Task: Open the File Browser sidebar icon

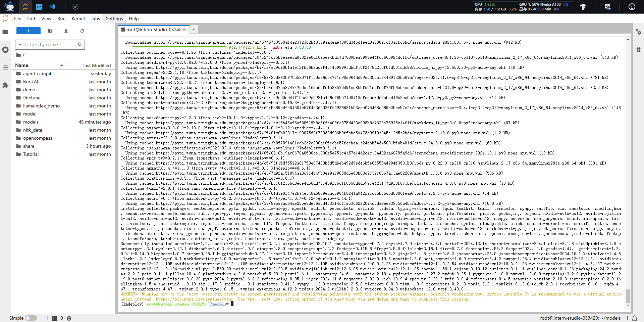Action: pyautogui.click(x=5, y=32)
